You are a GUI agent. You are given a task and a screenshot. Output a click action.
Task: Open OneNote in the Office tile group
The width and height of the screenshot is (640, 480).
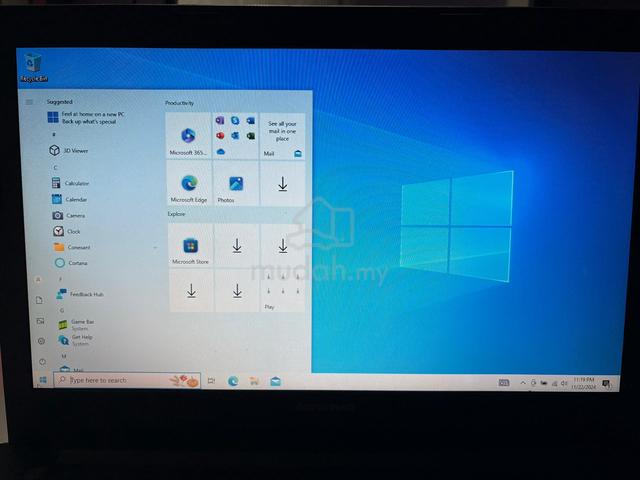coord(220,120)
